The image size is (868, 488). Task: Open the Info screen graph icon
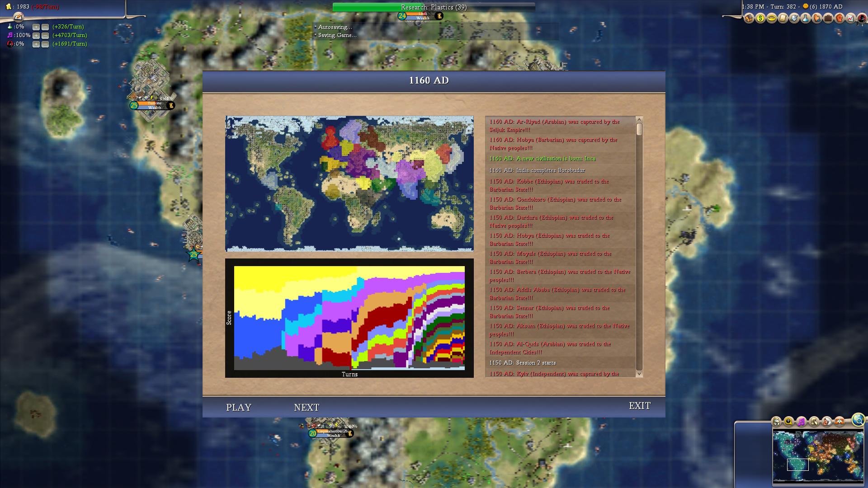pos(850,18)
